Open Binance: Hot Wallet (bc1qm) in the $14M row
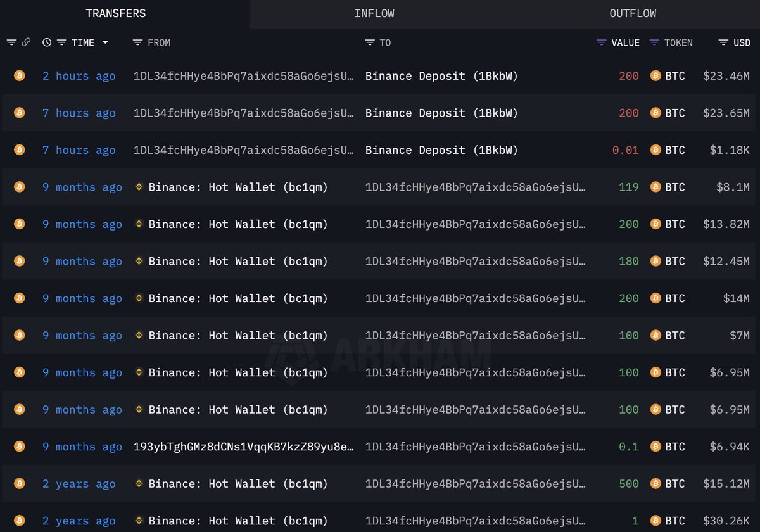This screenshot has width=760, height=532. [x=238, y=298]
